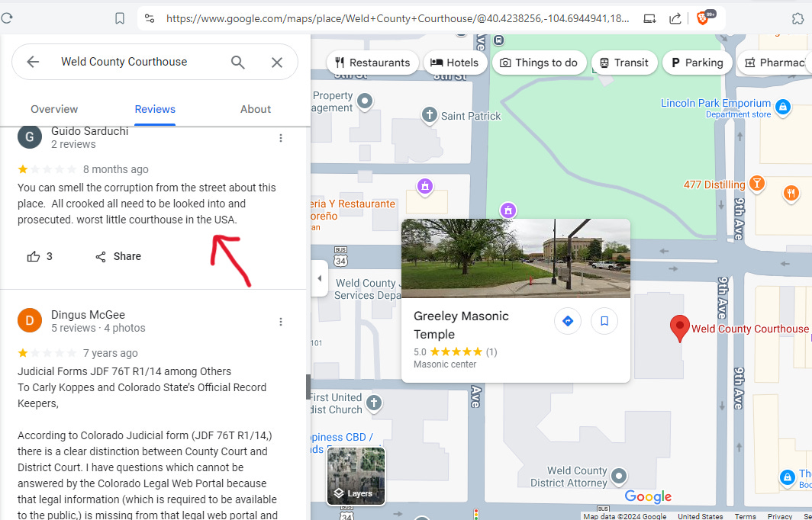Viewport: 812px width, 520px height.
Task: Click the First United Methodist Church marker
Action: [x=374, y=403]
